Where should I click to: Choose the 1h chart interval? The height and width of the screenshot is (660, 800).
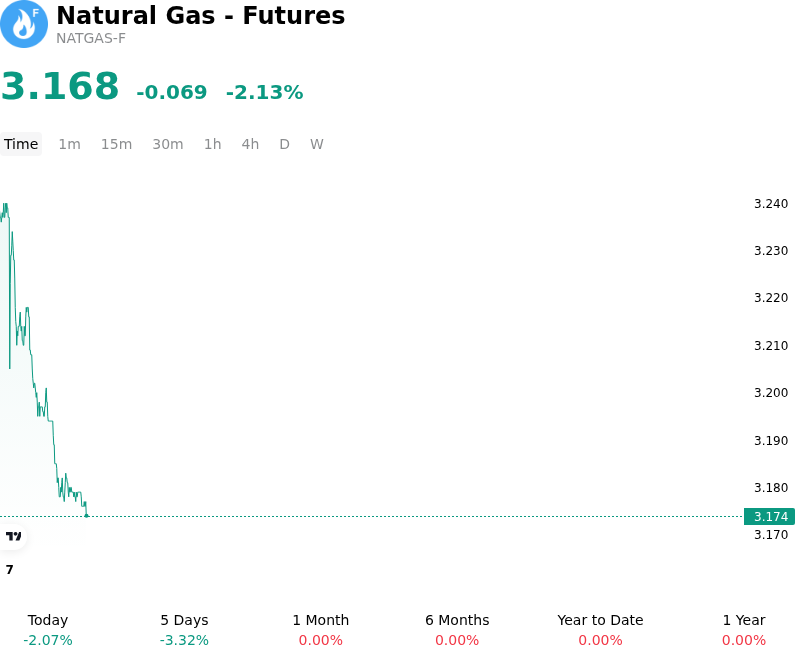click(213, 144)
